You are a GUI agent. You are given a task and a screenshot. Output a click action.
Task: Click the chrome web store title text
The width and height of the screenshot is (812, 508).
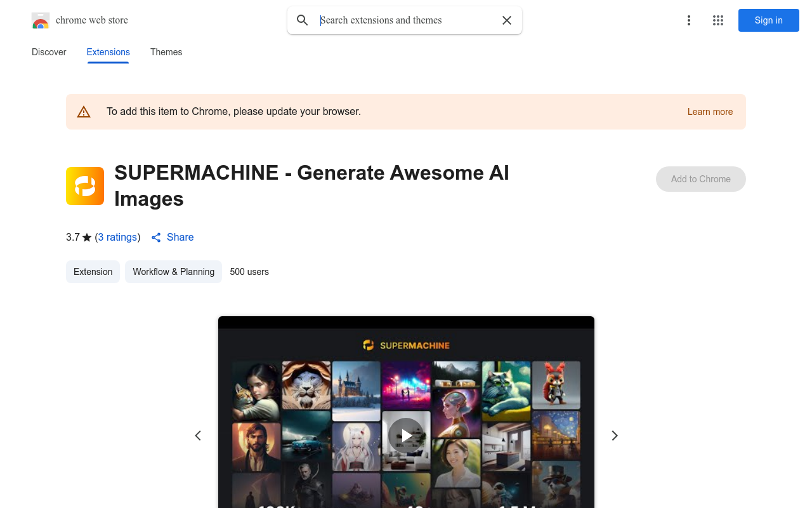[92, 20]
